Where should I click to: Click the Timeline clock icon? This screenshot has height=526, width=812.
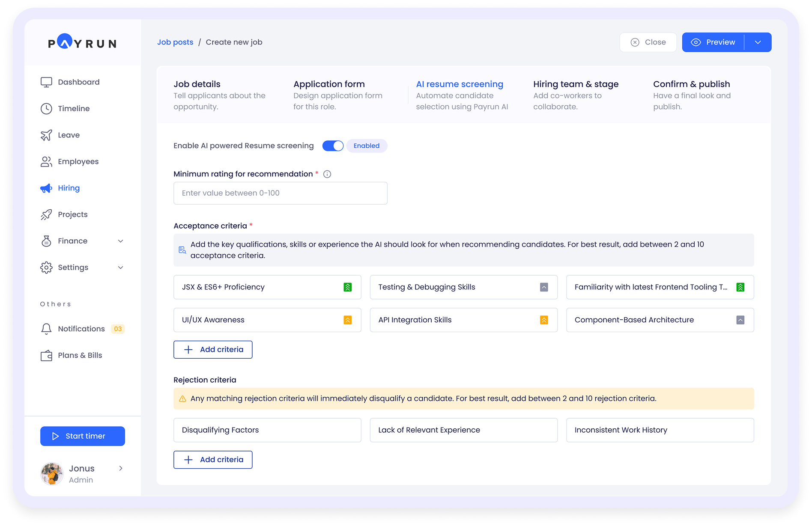(x=46, y=109)
